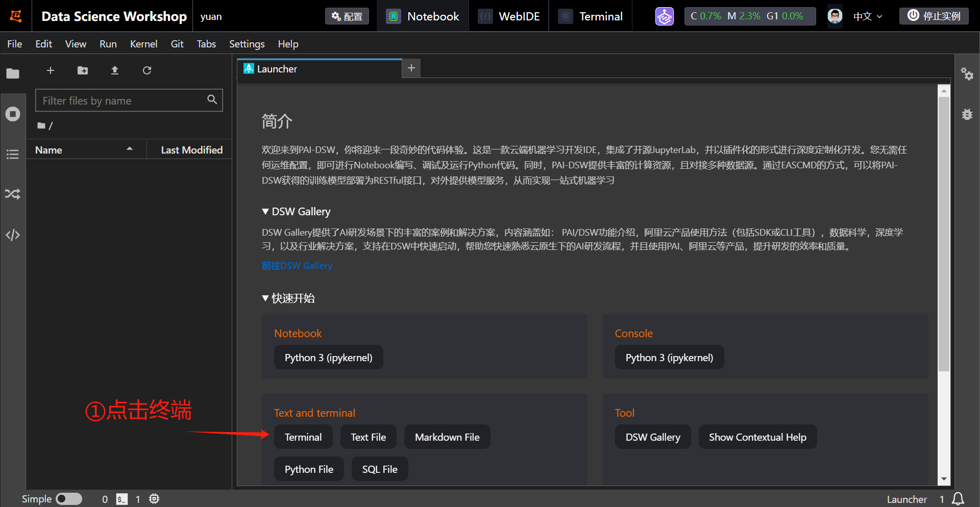980x507 pixels.
Task: Launch a Terminal from Text and terminal
Action: click(303, 437)
